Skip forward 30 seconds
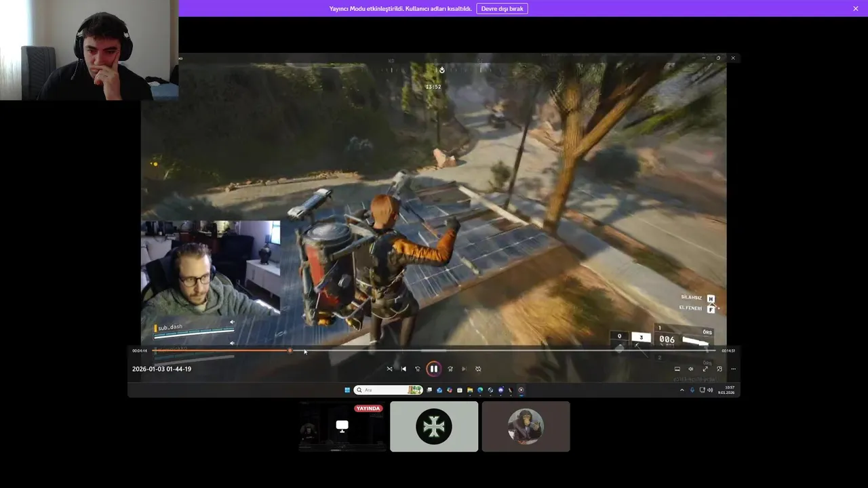This screenshot has height=488, width=868. (450, 369)
